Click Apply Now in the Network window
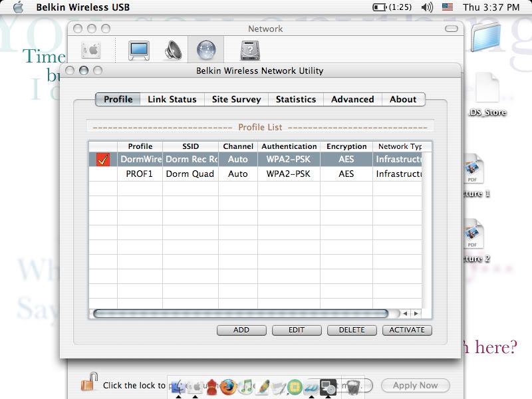Viewport: 532px width, 399px height. point(415,386)
